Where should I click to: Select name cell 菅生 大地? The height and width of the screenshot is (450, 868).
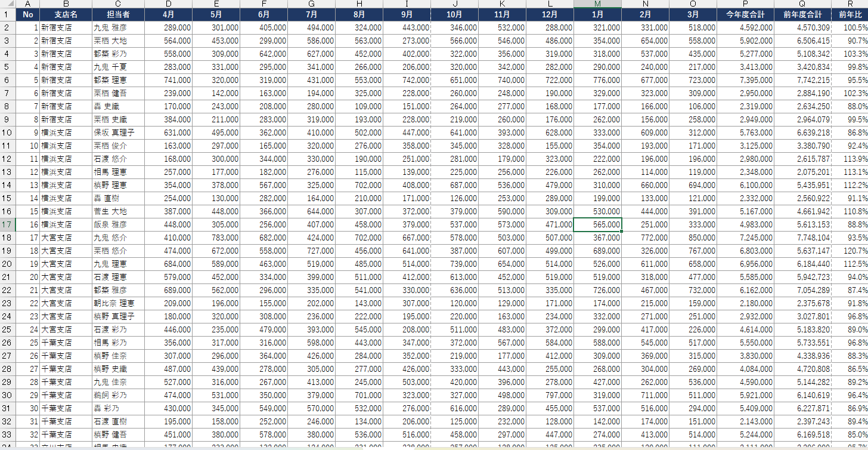[x=118, y=211]
